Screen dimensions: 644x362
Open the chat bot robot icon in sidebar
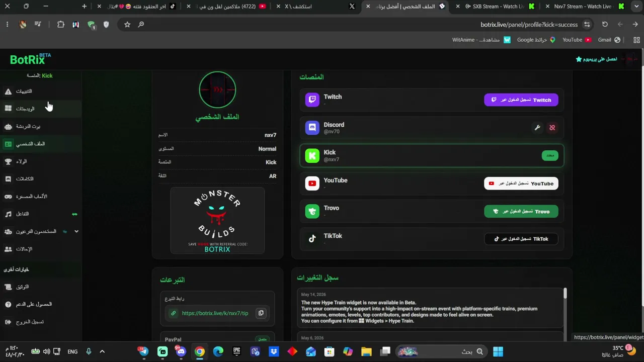(8, 127)
